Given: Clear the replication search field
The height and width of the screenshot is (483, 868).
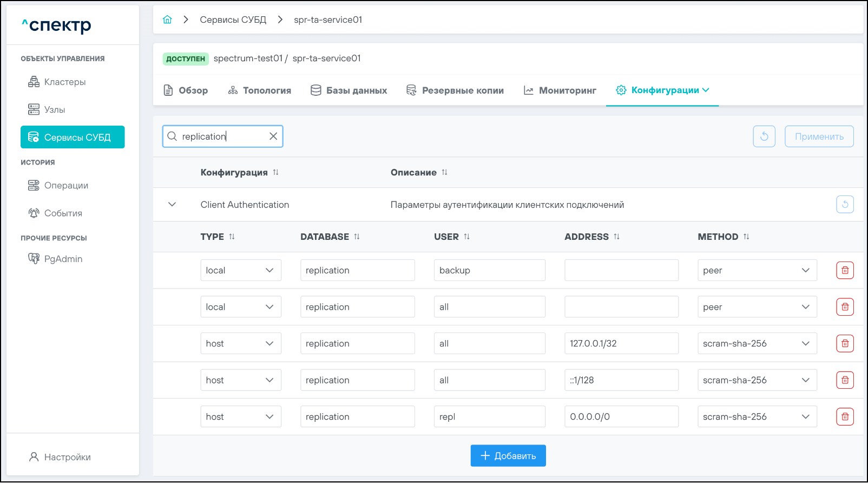Looking at the screenshot, I should [273, 136].
